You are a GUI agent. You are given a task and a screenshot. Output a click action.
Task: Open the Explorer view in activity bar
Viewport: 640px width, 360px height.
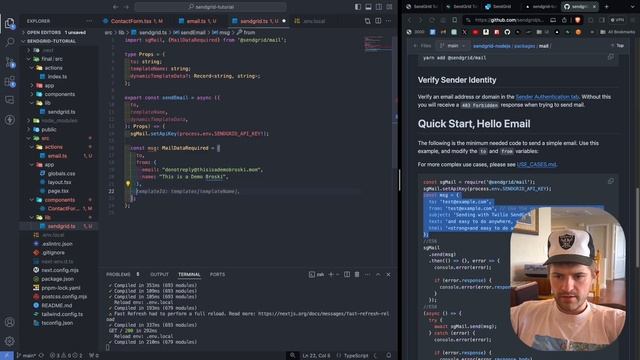[x=9, y=23]
